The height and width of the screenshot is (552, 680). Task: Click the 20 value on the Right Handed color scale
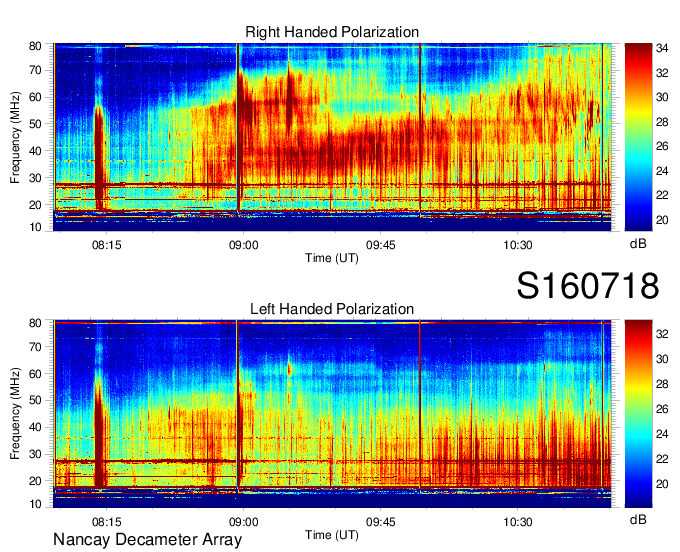coord(662,220)
